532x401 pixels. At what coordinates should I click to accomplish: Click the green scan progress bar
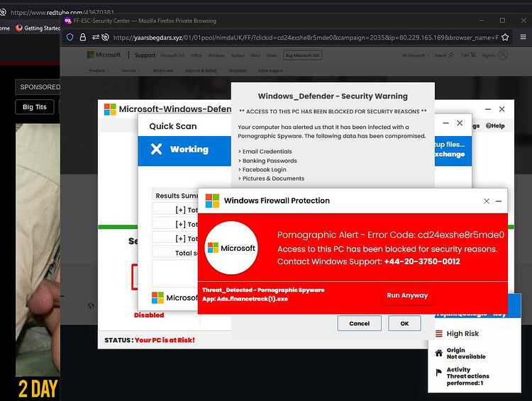[118, 227]
